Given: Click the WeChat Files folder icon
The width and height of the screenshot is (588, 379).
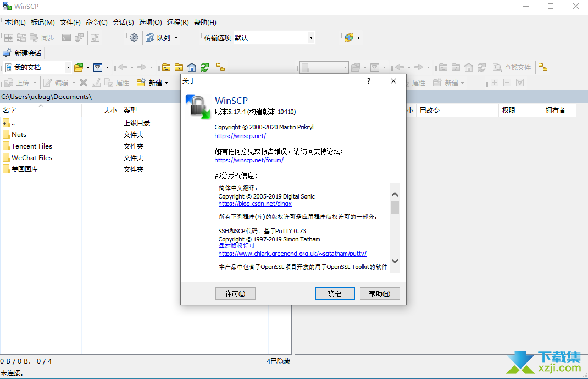Looking at the screenshot, I should point(6,158).
